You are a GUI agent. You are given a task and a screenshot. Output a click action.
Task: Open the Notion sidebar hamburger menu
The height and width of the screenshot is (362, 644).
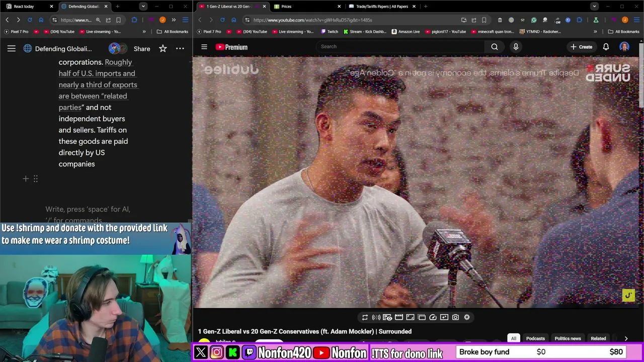[x=11, y=49]
